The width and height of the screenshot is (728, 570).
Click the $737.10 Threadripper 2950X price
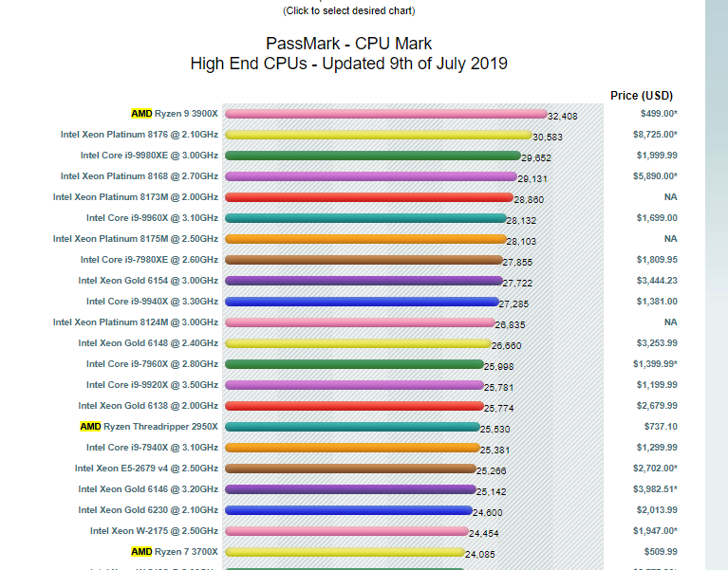(661, 427)
